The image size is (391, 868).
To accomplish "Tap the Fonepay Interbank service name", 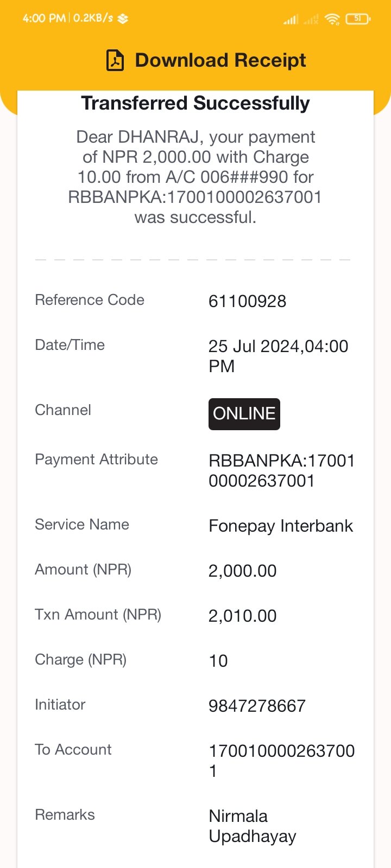I will [281, 526].
